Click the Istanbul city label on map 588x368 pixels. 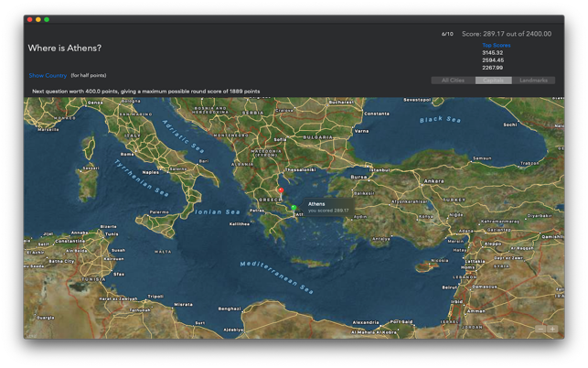[x=380, y=170]
